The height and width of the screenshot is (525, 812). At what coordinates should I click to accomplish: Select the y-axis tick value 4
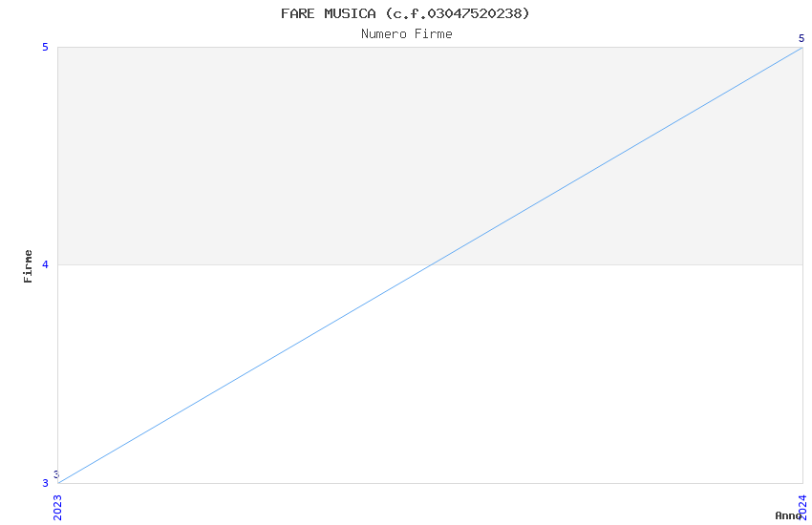(x=45, y=264)
